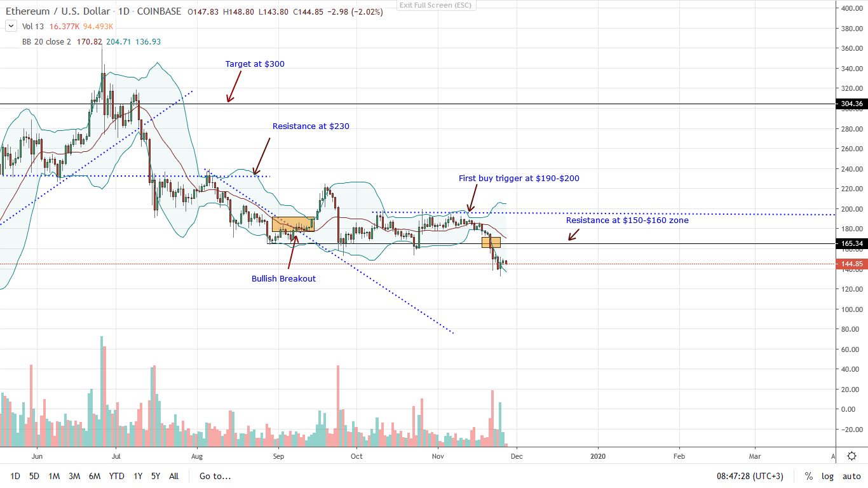The image size is (868, 488).
Task: Click the Dec label on time axis
Action: point(516,456)
